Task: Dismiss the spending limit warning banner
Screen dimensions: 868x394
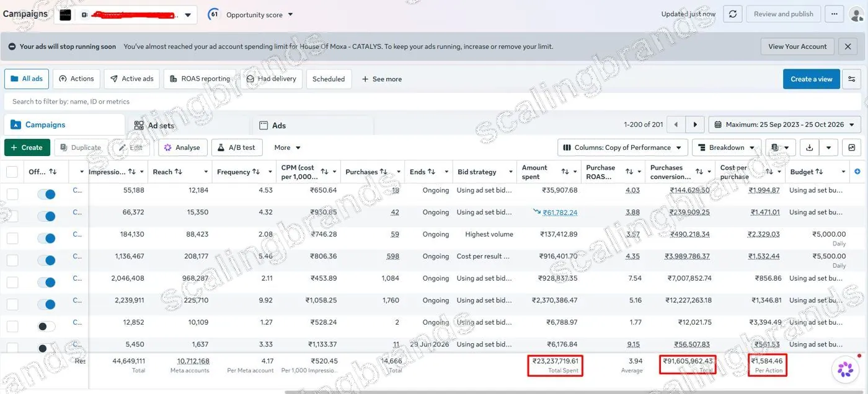Action: [848, 46]
